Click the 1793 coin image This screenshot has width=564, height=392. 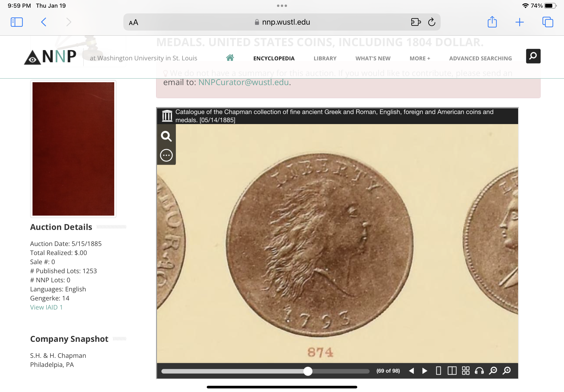[320, 245]
